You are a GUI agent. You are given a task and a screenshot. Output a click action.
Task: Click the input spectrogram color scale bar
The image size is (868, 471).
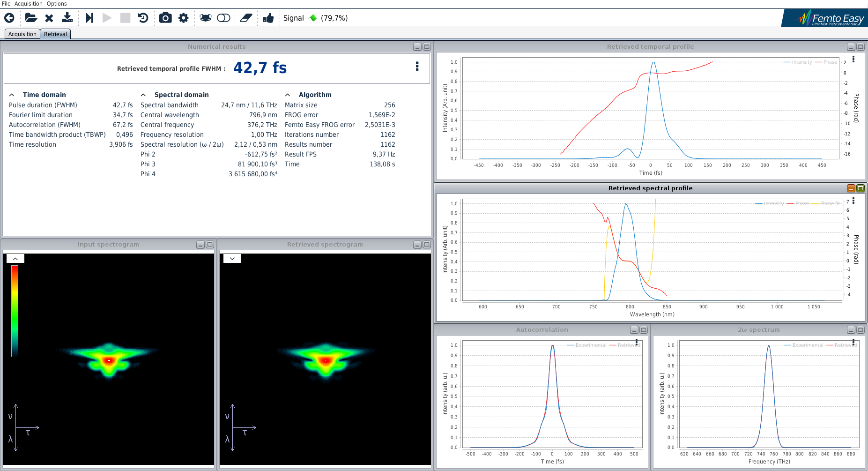point(15,309)
